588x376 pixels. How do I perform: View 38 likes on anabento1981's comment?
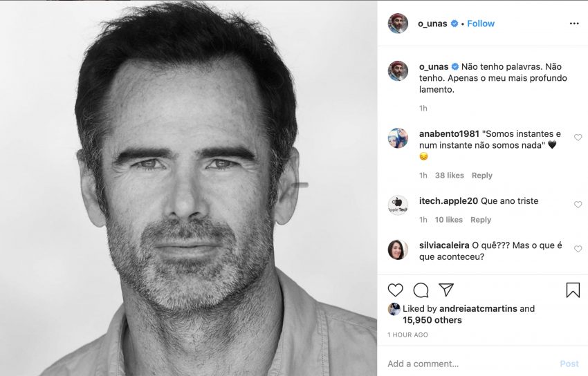[x=449, y=176]
